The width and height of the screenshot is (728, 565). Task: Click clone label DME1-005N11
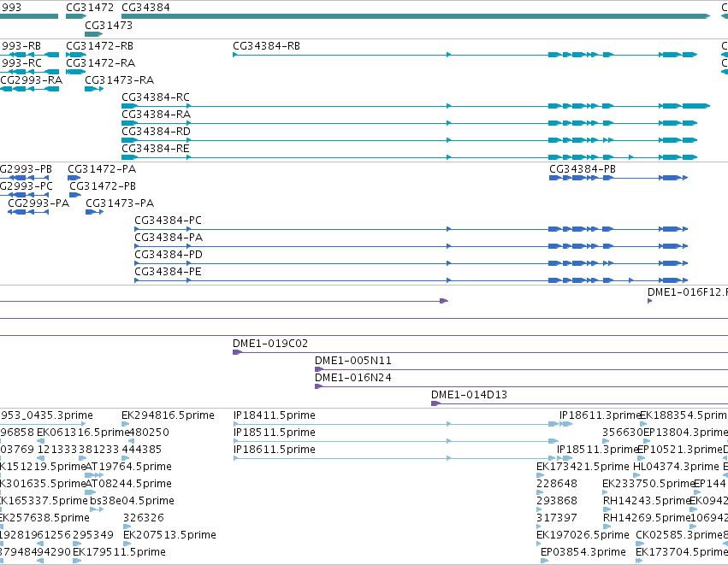click(353, 361)
